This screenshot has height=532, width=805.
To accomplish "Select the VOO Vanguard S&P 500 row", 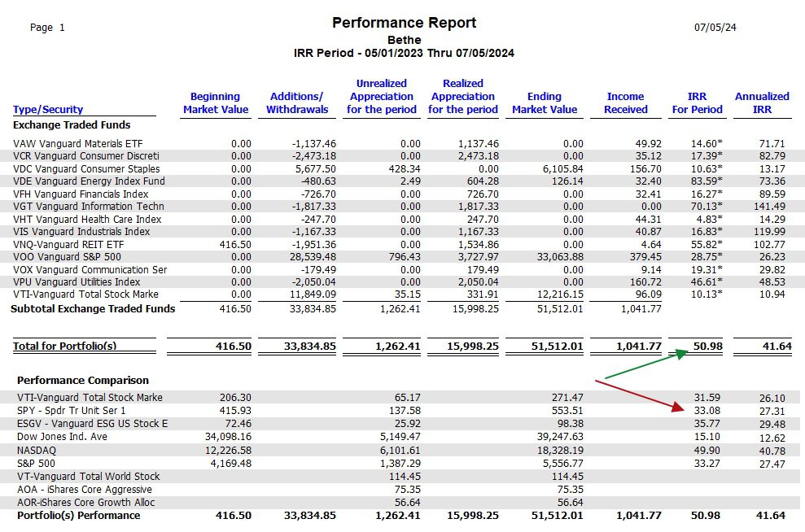I will tap(402, 256).
